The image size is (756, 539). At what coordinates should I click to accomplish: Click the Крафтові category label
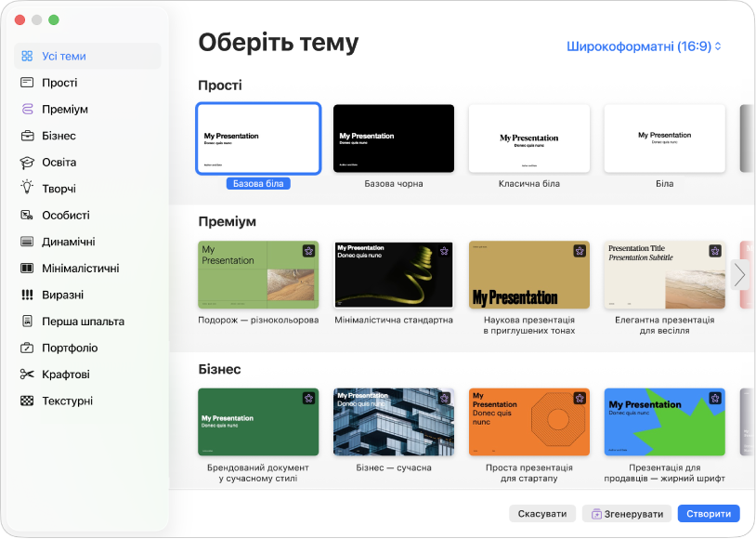click(66, 375)
